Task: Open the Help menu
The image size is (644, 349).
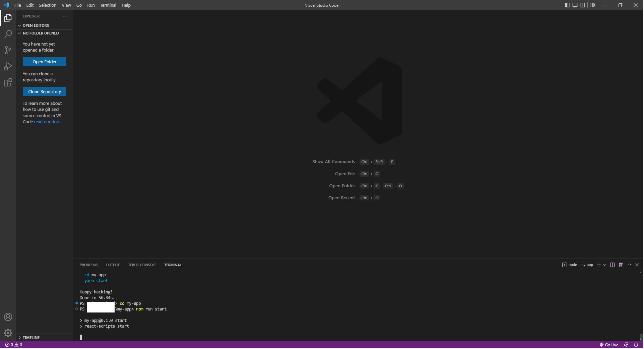Action: pyautogui.click(x=126, y=5)
